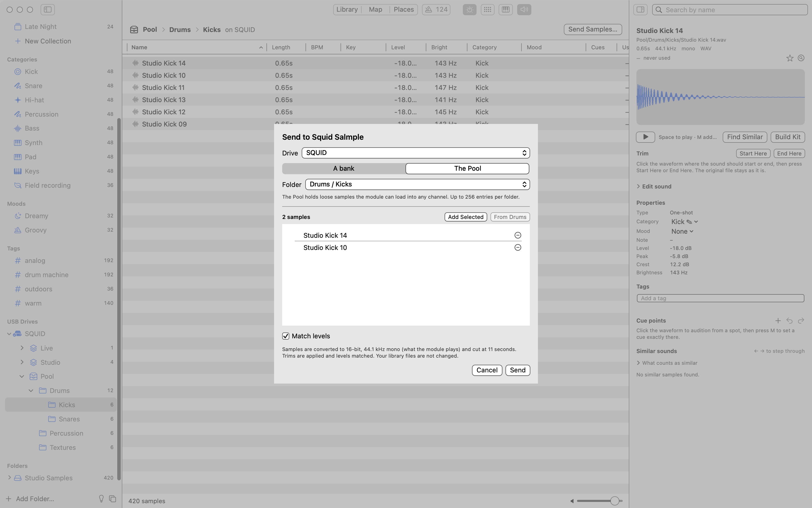Toggle the Match levels checkbox
Screen dimensions: 812x508
pyautogui.click(x=285, y=336)
